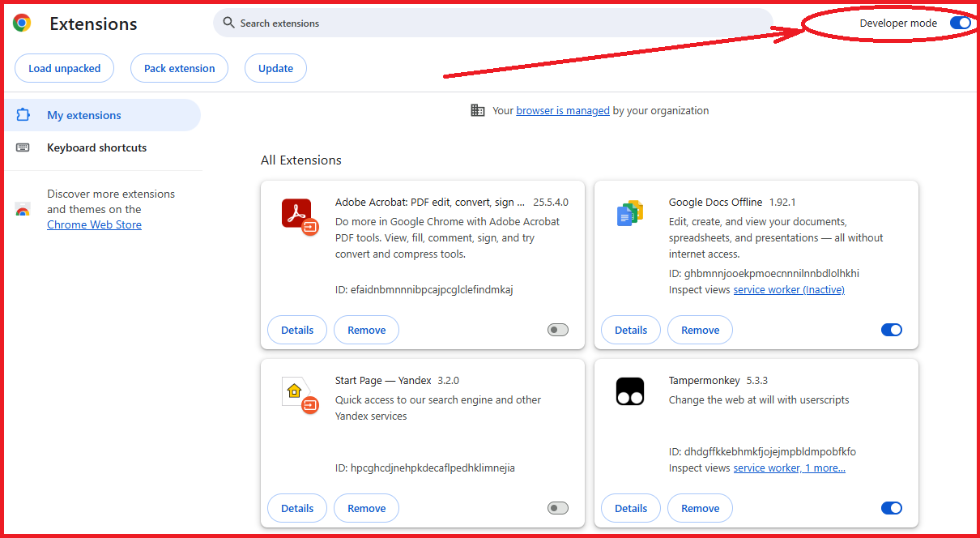Remove the Adobe Acrobat extension
The image size is (980, 538).
tap(367, 330)
